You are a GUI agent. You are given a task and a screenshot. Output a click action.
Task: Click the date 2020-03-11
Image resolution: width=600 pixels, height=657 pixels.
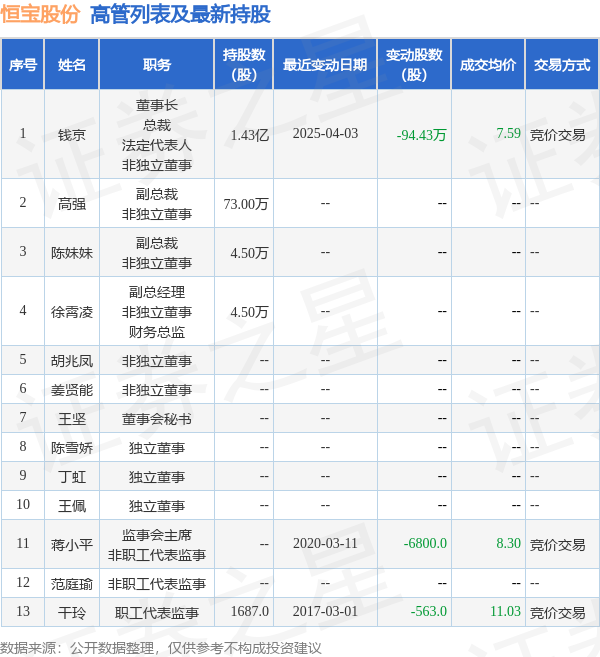325,543
